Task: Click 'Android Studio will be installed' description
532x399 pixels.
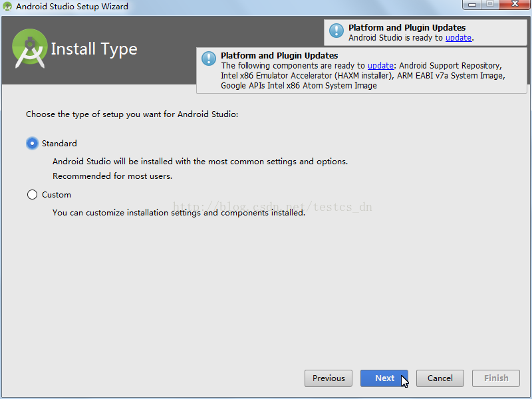Action: coord(200,162)
